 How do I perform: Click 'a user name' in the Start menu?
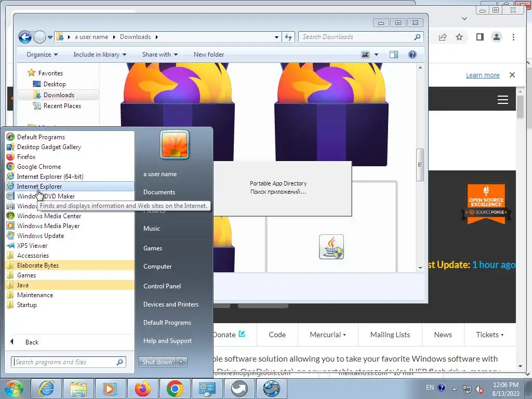click(160, 174)
